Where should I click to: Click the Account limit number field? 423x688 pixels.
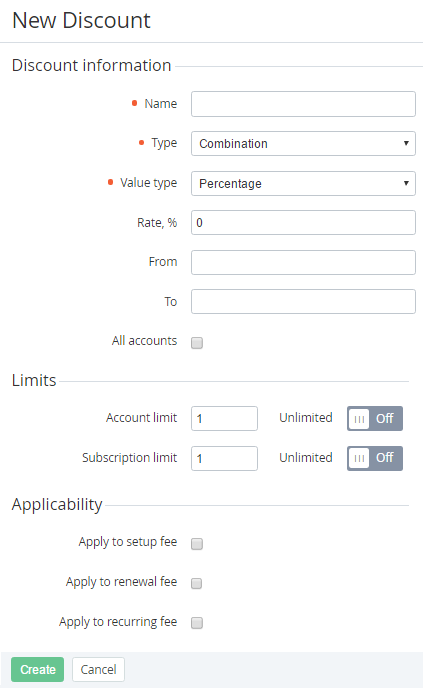coord(224,418)
